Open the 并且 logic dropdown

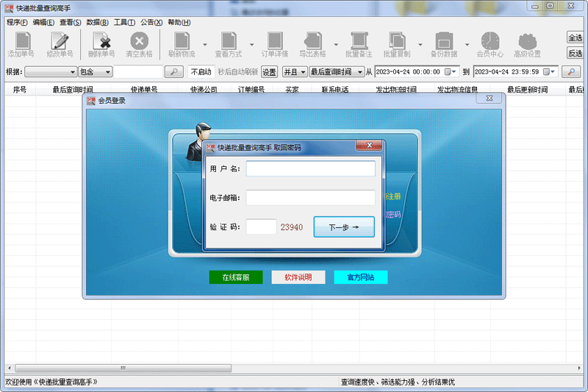[295, 71]
